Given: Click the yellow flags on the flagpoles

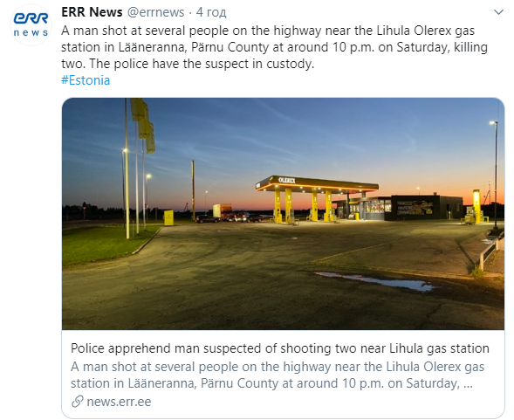Looking at the screenshot, I should point(143,126).
